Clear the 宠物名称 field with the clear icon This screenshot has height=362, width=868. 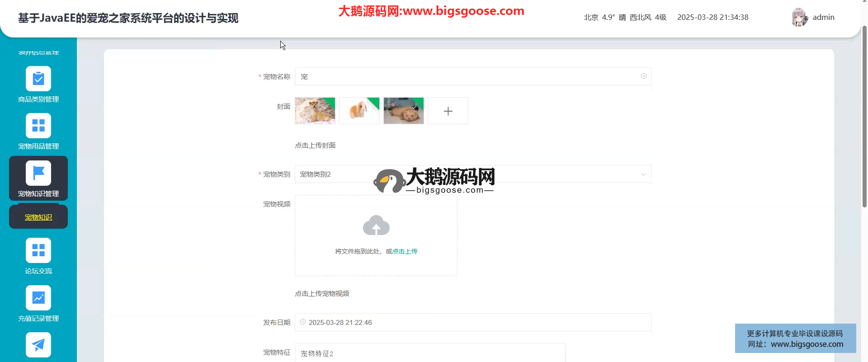(643, 76)
